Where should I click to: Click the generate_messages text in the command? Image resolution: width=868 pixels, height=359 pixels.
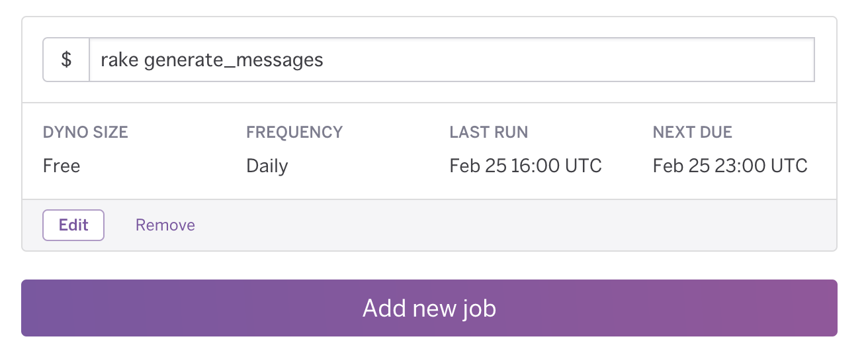coord(234,61)
